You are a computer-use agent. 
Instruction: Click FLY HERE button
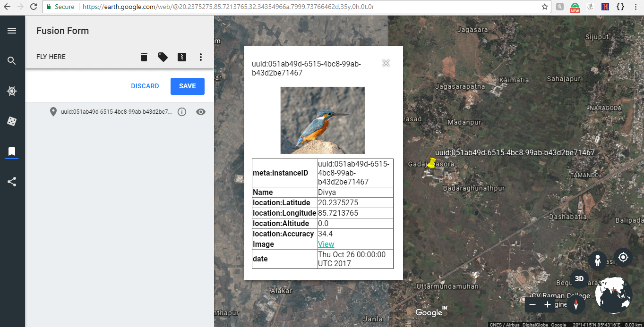coord(51,57)
